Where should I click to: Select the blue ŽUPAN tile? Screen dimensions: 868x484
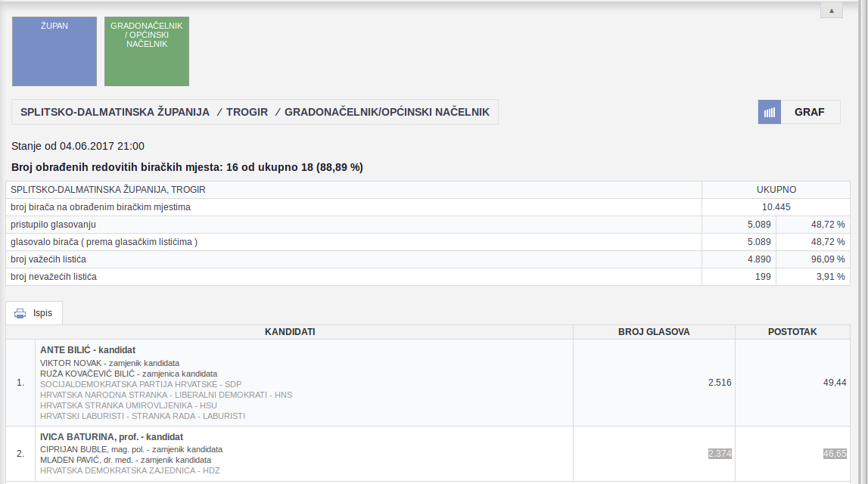(x=54, y=51)
